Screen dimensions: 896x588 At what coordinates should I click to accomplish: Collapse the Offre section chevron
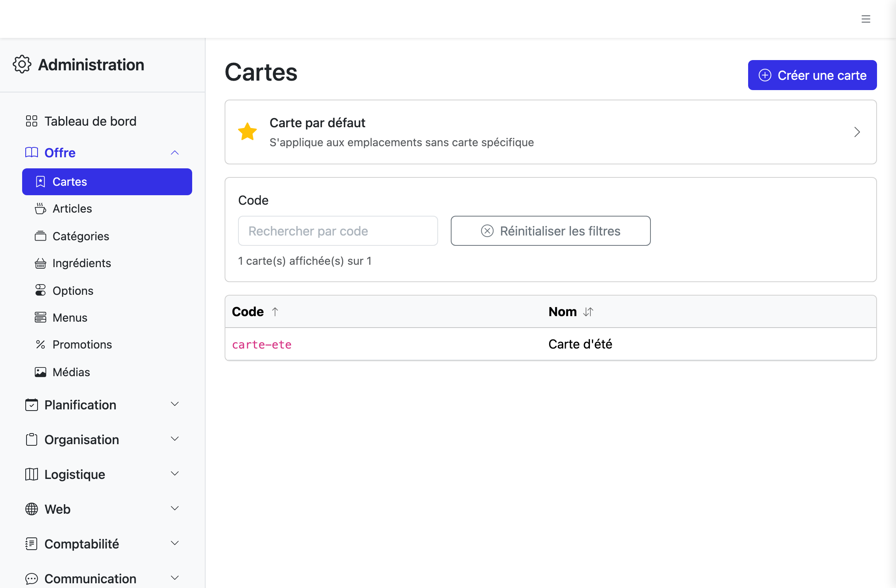(175, 153)
